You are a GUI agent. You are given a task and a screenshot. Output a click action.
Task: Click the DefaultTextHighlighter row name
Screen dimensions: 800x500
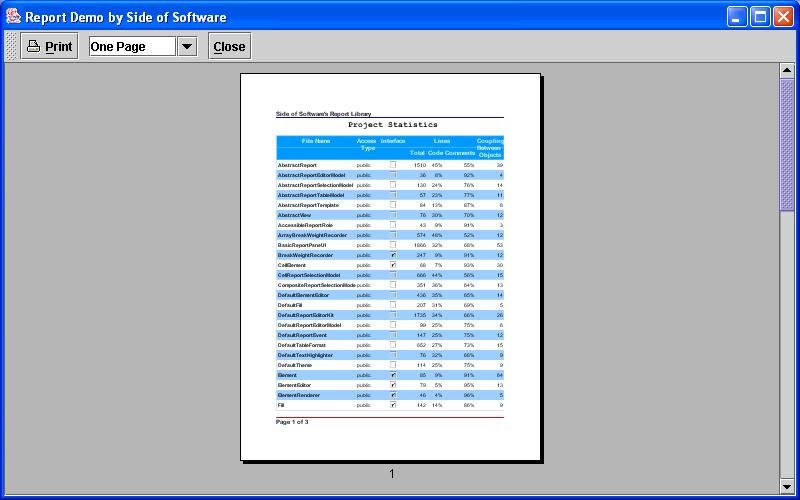click(x=305, y=355)
